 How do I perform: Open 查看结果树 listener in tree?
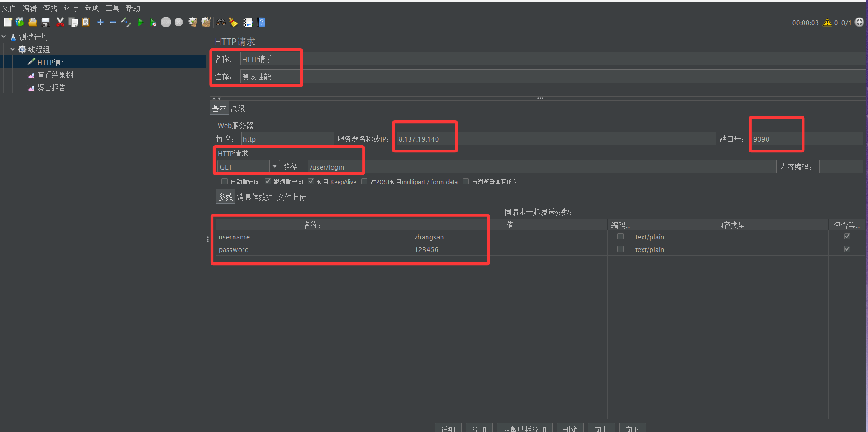pos(55,75)
